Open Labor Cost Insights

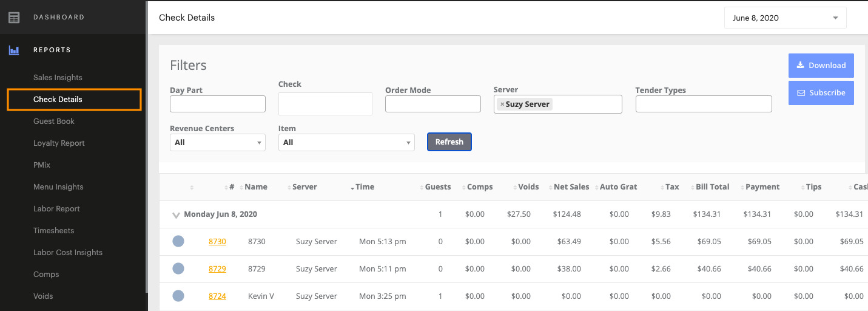[68, 253]
